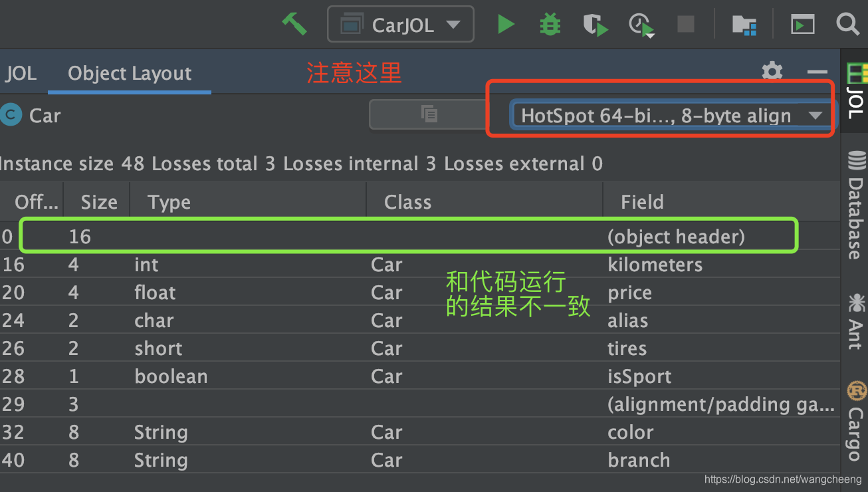Click the copy layout button
Screen dimensions: 868x492
[x=429, y=114]
